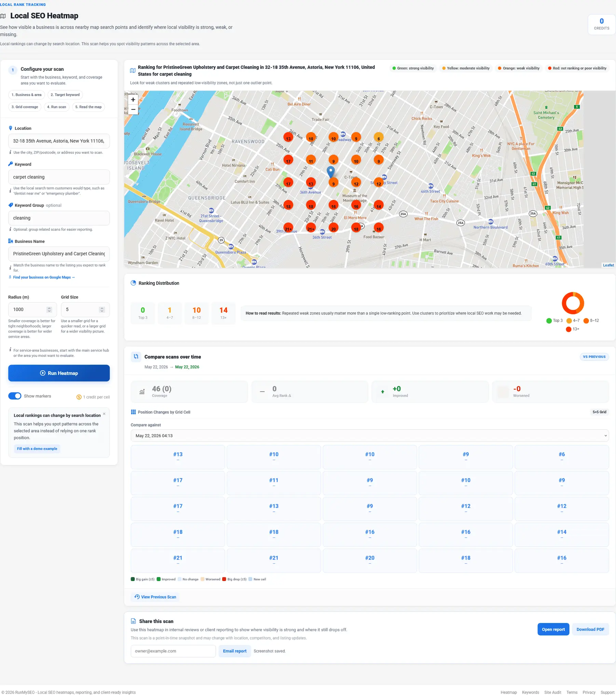Click the Keyword Group tag icon
616x700 pixels.
[10, 205]
